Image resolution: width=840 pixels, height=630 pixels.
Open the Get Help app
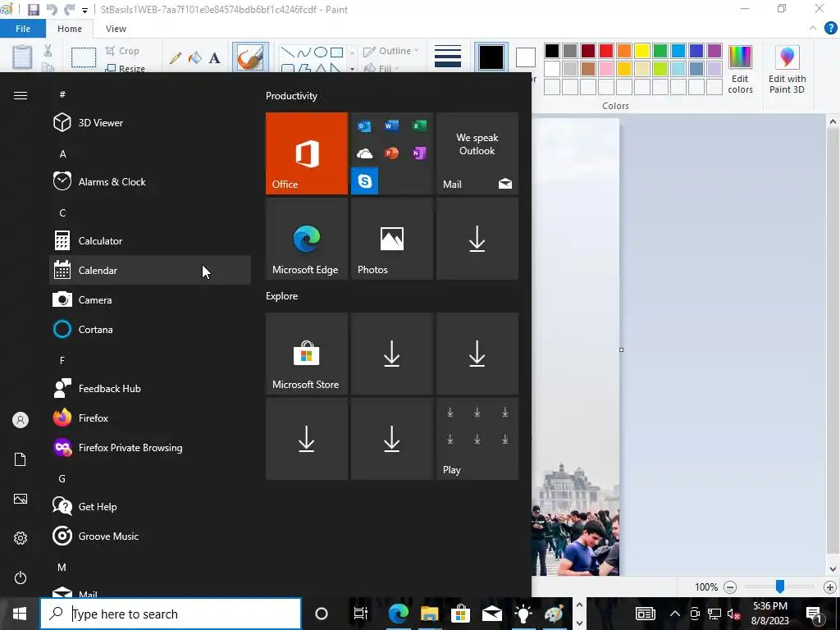[x=150, y=506]
